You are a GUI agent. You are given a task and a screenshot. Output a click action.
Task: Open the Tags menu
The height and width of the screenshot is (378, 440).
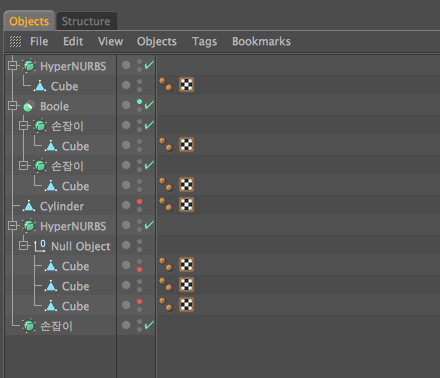coord(204,42)
